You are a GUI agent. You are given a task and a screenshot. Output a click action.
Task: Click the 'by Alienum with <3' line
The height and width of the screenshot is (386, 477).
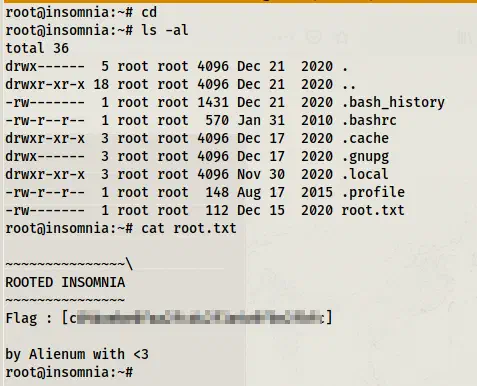pos(77,354)
